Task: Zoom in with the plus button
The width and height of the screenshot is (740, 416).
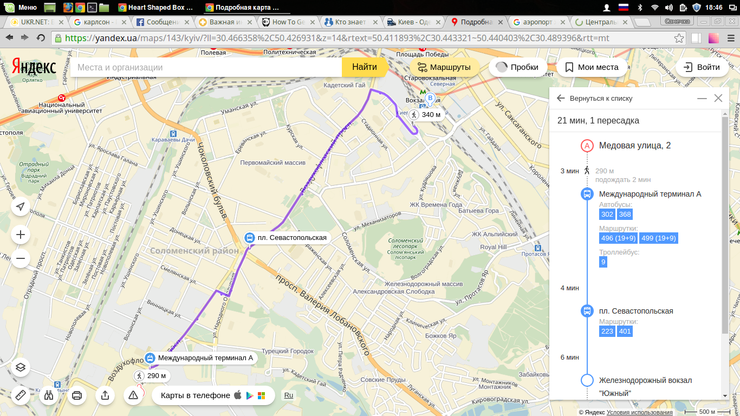Action: pos(20,235)
